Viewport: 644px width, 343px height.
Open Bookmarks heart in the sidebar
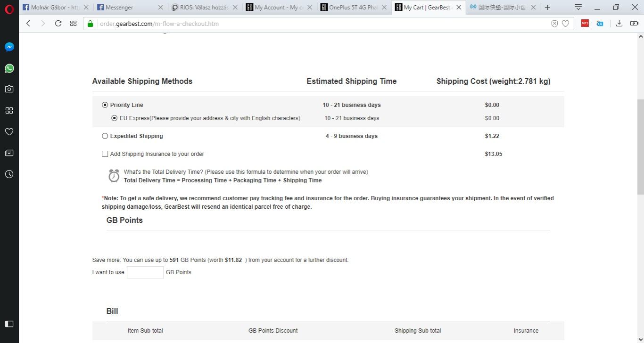click(9, 131)
